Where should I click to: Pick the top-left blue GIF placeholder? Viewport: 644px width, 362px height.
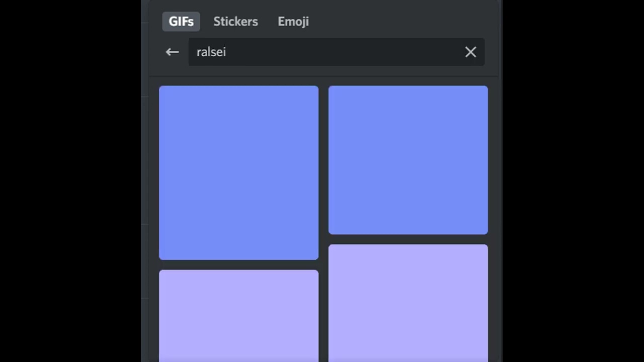pos(238,172)
